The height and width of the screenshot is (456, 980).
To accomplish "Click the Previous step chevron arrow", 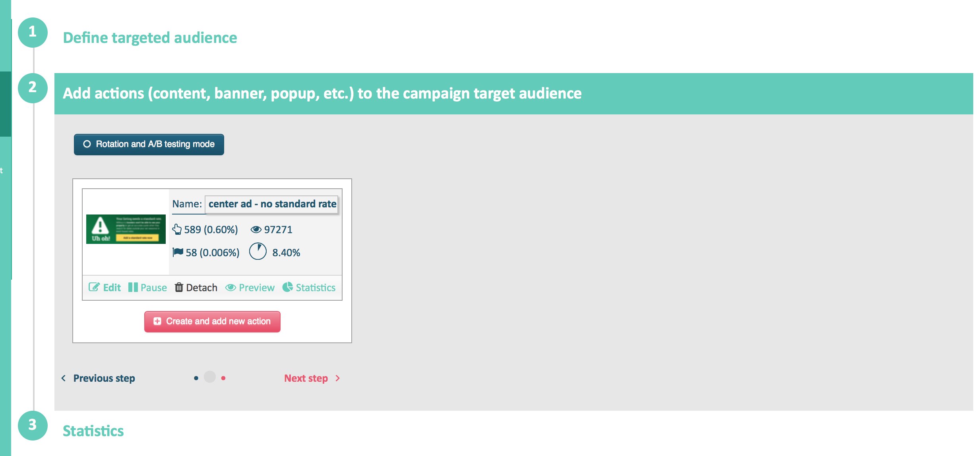I will (64, 378).
